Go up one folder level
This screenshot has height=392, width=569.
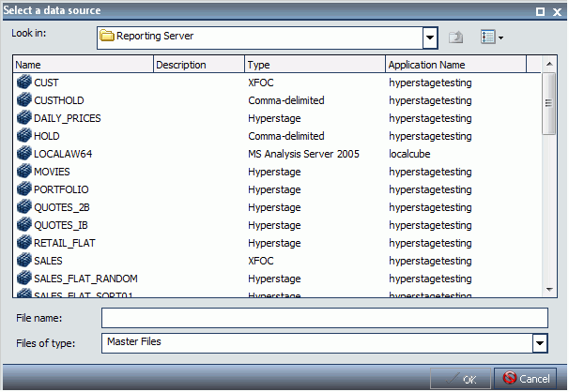(x=455, y=37)
